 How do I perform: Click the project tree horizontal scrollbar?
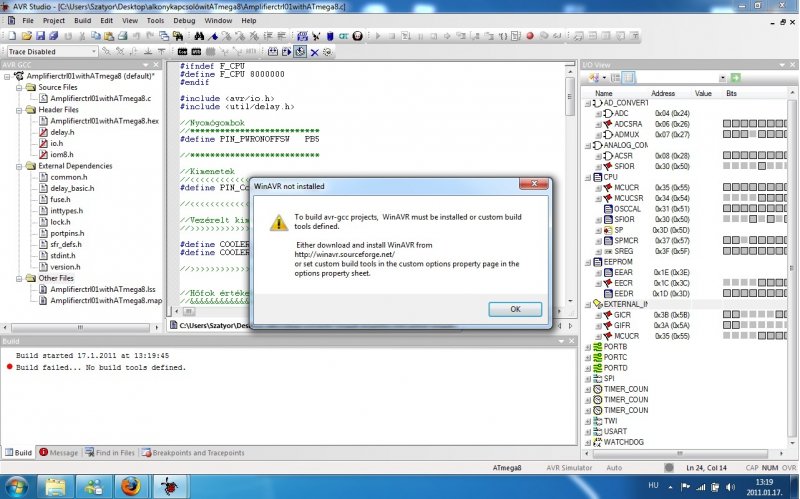click(80, 327)
